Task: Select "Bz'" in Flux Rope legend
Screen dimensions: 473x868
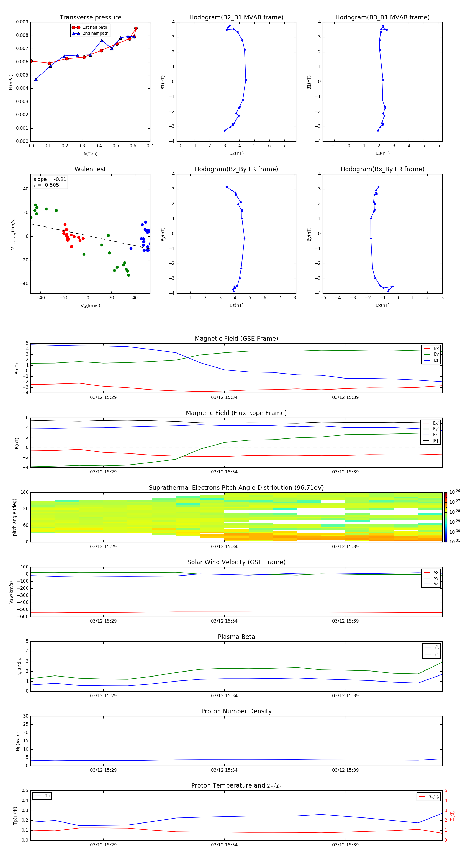Action: point(431,435)
